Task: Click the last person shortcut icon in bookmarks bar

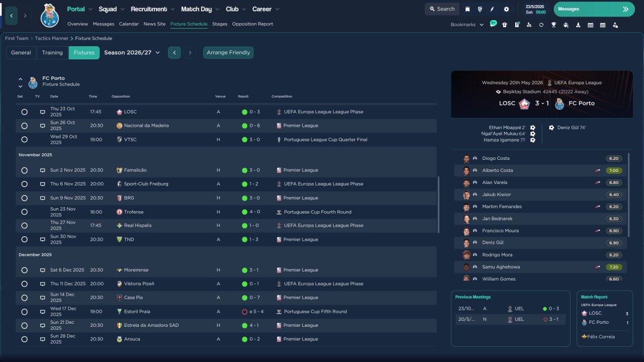Action: (x=615, y=25)
